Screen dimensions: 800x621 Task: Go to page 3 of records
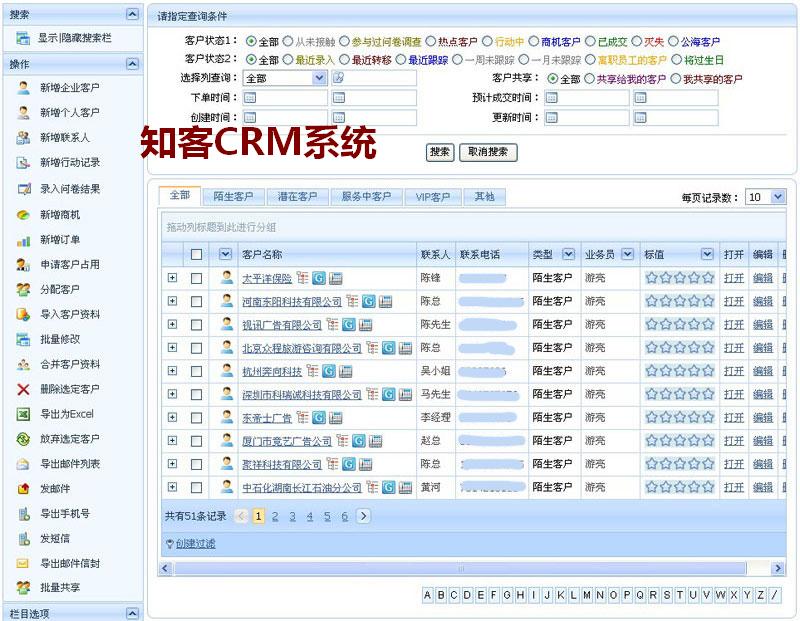point(292,516)
